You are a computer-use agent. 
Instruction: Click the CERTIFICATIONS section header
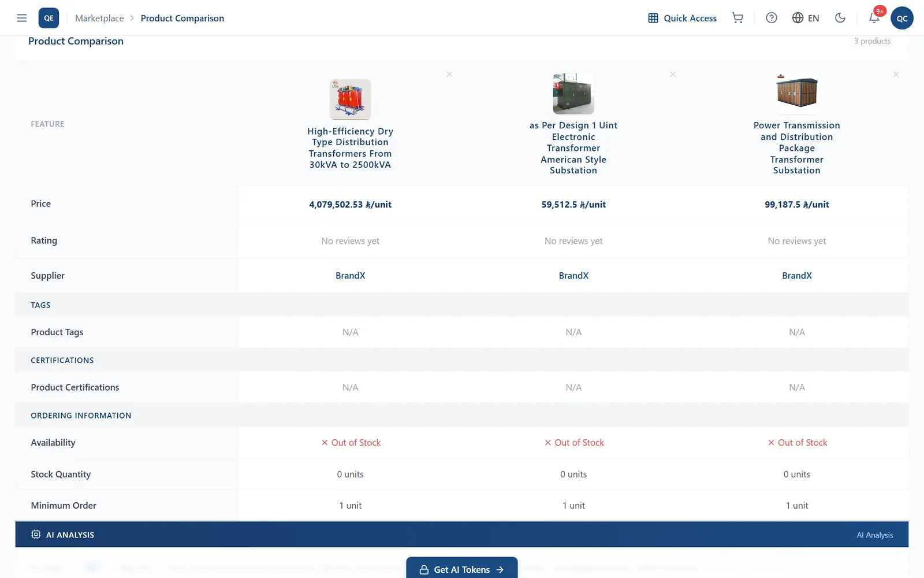coord(62,360)
